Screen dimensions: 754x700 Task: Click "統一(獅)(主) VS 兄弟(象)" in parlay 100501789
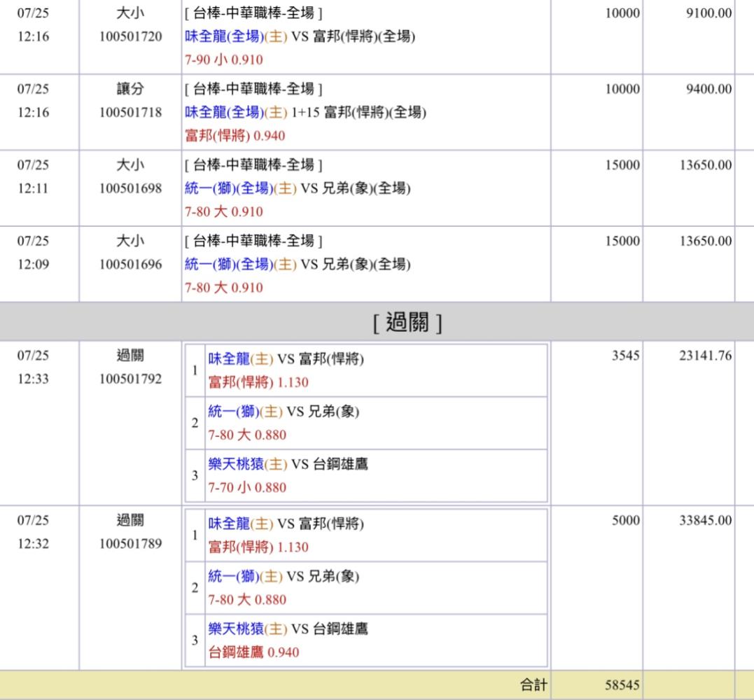[284, 576]
